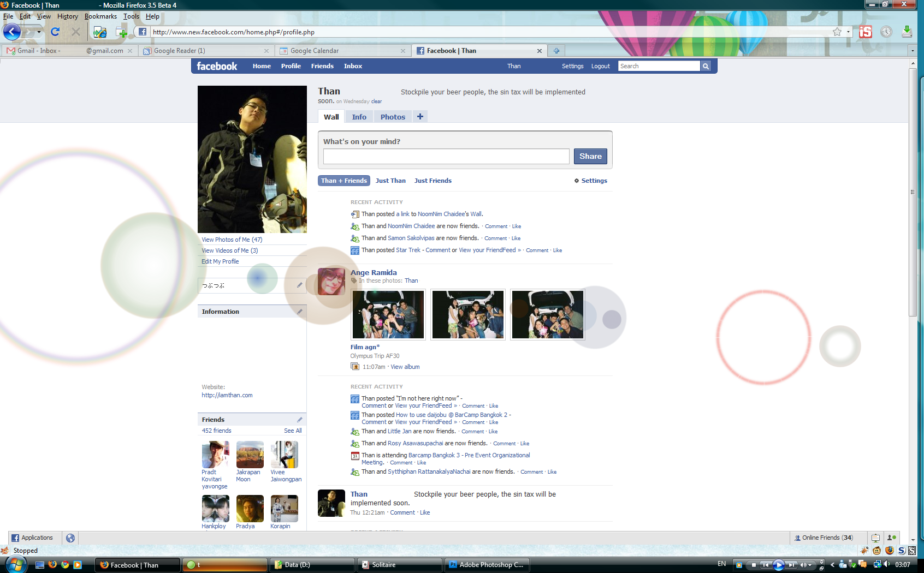Click the Edit My Profile link
The height and width of the screenshot is (573, 924).
pos(220,261)
